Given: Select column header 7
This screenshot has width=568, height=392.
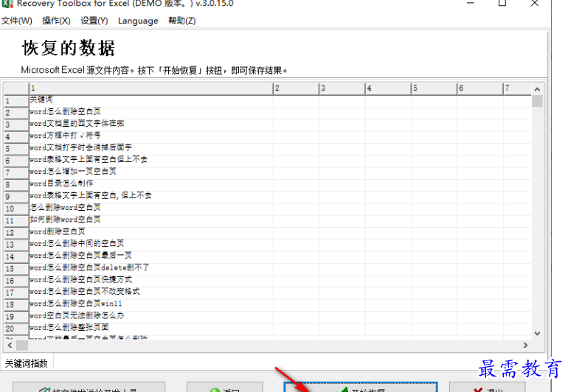Looking at the screenshot, I should [x=517, y=88].
